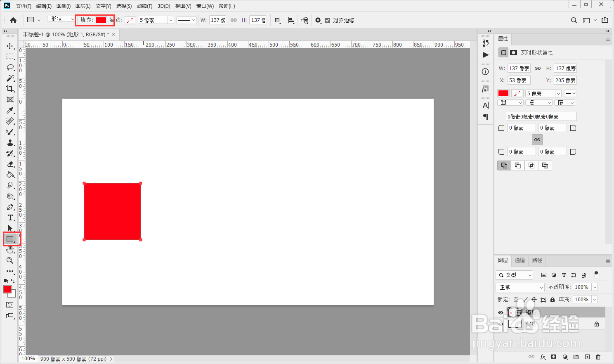Open stroke width 5 像素 dropdown in options bar
614x364 pixels.
[171, 20]
